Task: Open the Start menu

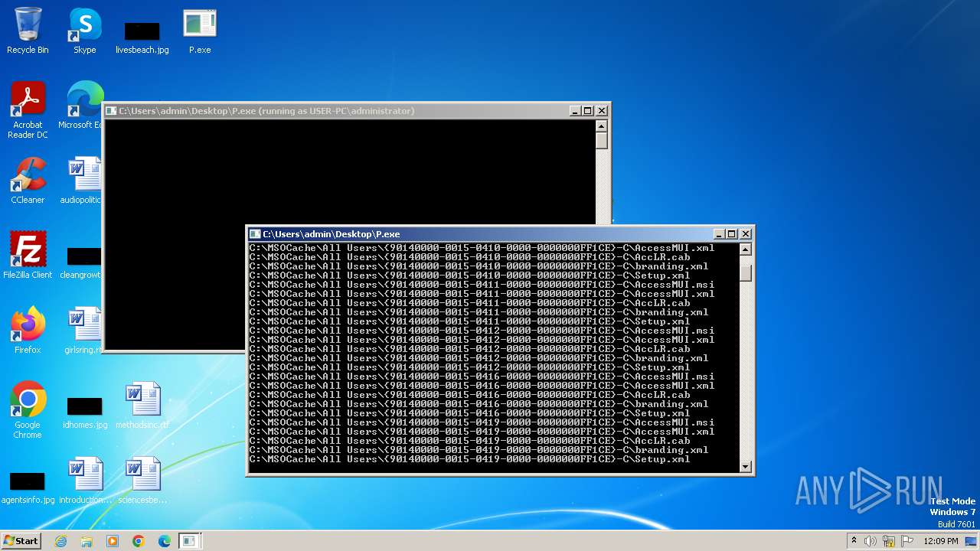Action: click(21, 541)
